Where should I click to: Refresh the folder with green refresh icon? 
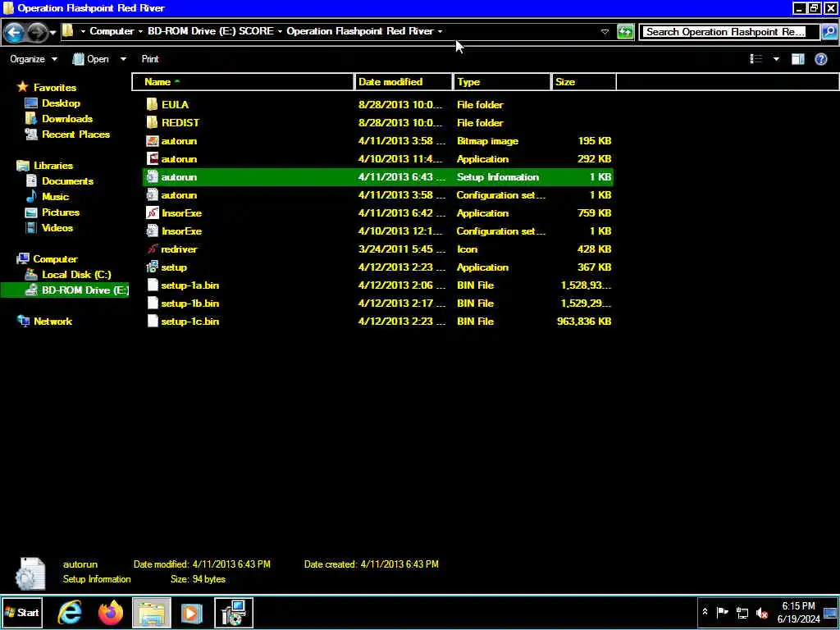coord(625,32)
